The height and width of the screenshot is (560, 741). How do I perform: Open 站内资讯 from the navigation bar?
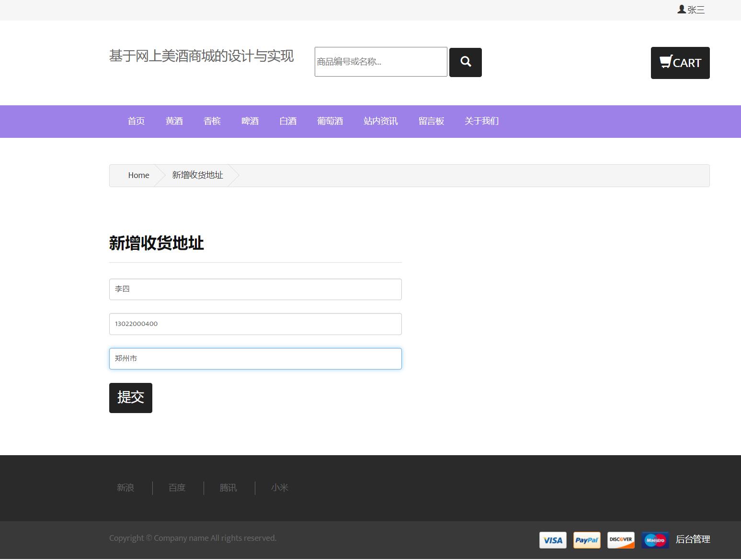pos(380,121)
